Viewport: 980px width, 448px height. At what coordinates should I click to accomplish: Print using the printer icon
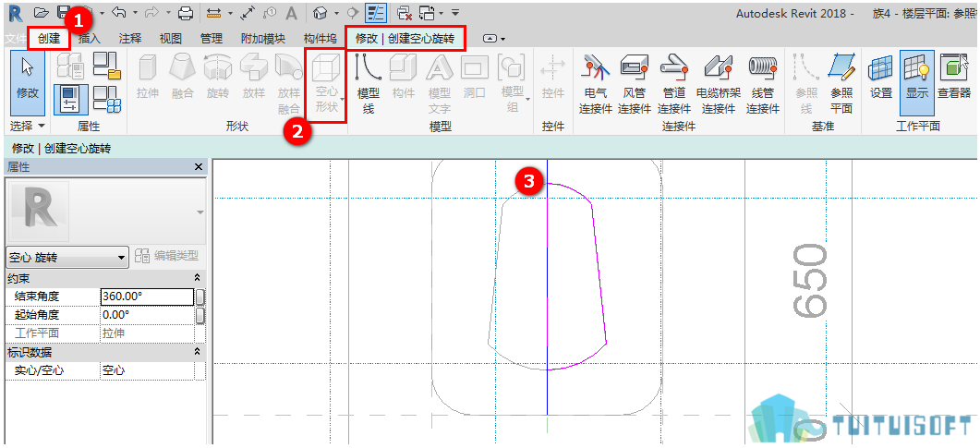pos(186,12)
